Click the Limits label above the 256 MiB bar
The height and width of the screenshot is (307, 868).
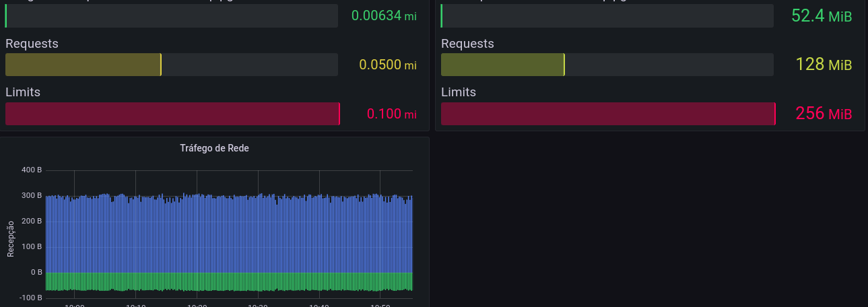459,92
